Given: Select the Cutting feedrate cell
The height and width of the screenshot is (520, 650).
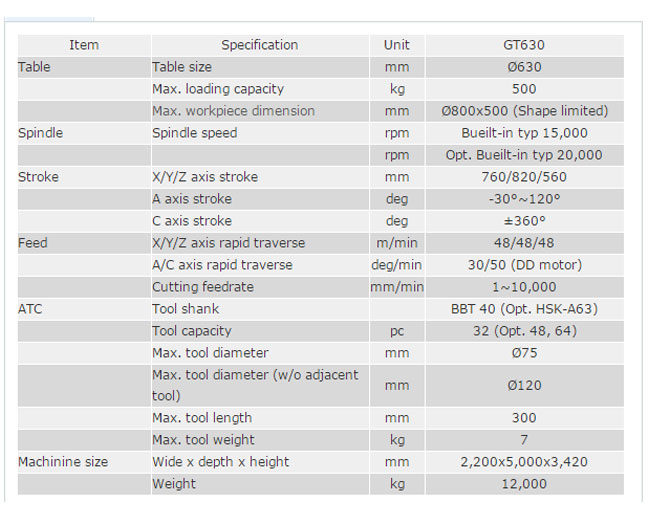Looking at the screenshot, I should 203,287.
